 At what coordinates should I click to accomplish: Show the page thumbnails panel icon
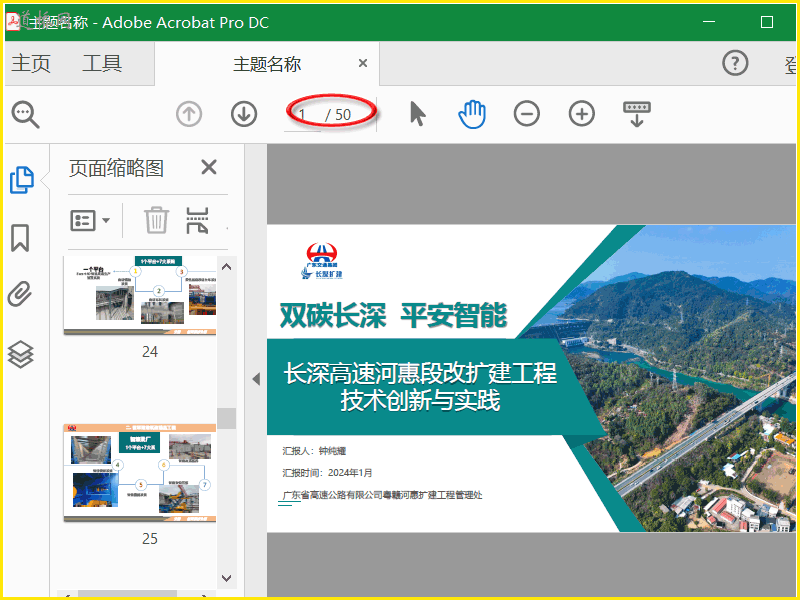point(22,180)
